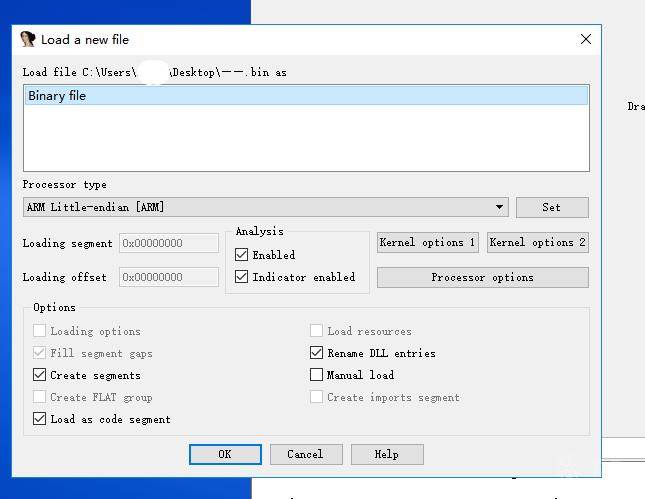Open Help for this dialog
645x499 pixels.
point(387,454)
